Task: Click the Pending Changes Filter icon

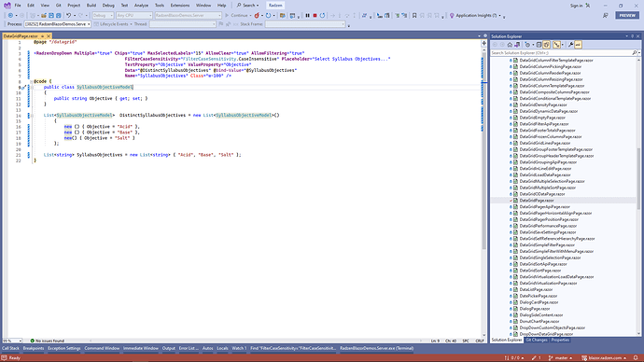Action: 527,45
